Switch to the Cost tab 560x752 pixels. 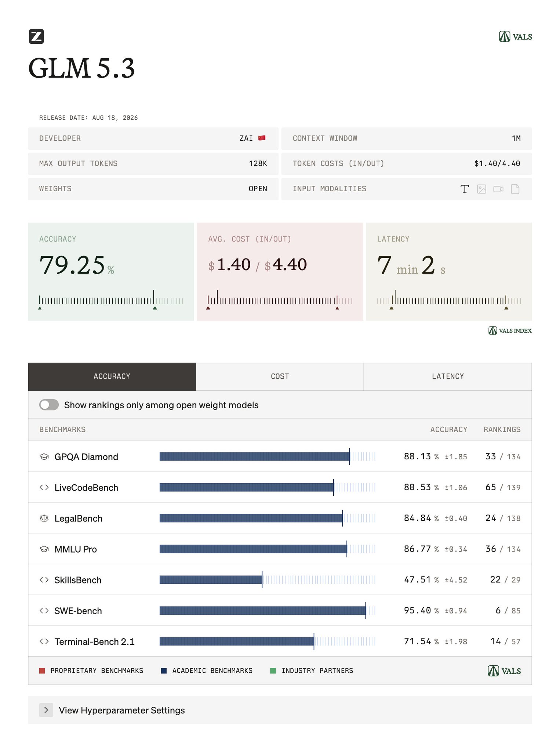(280, 376)
